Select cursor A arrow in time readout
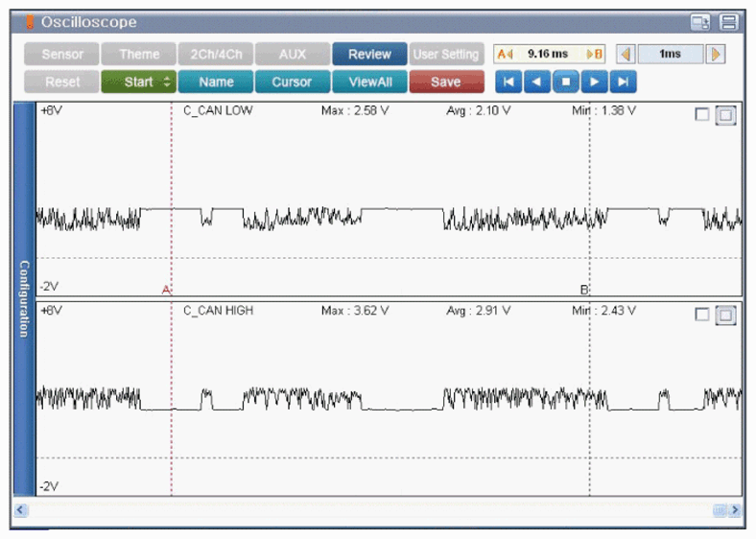Image resolution: width=756 pixels, height=539 pixels. [505, 54]
